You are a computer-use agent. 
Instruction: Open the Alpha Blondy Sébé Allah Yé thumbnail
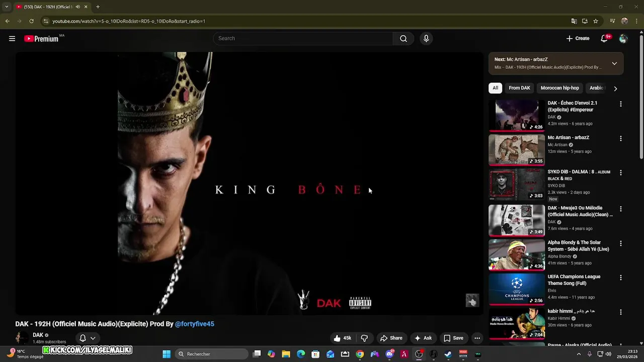517,255
